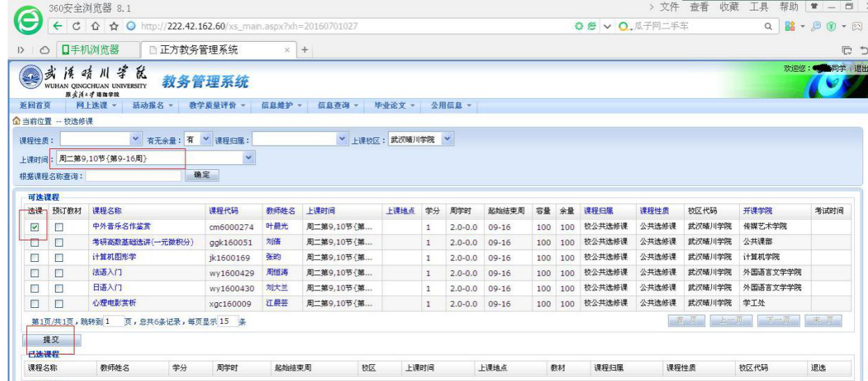Open a new tab with plus icon
Viewport: 868px width, 381px height.
click(x=305, y=50)
